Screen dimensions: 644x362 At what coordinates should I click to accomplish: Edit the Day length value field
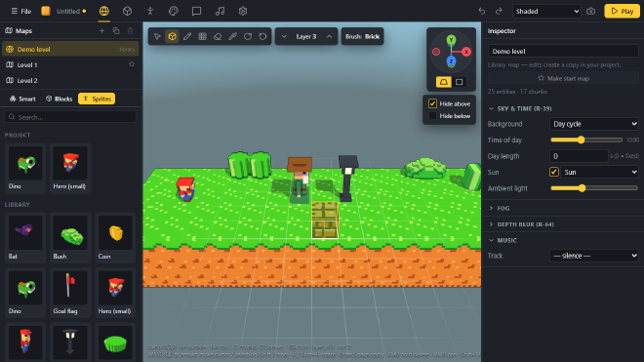579,156
